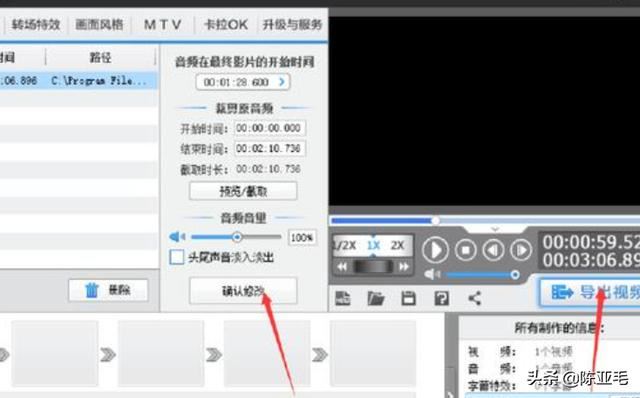Viewport: 640px width, 398px height.
Task: Set playback speed to 2X
Action: pyautogui.click(x=397, y=245)
